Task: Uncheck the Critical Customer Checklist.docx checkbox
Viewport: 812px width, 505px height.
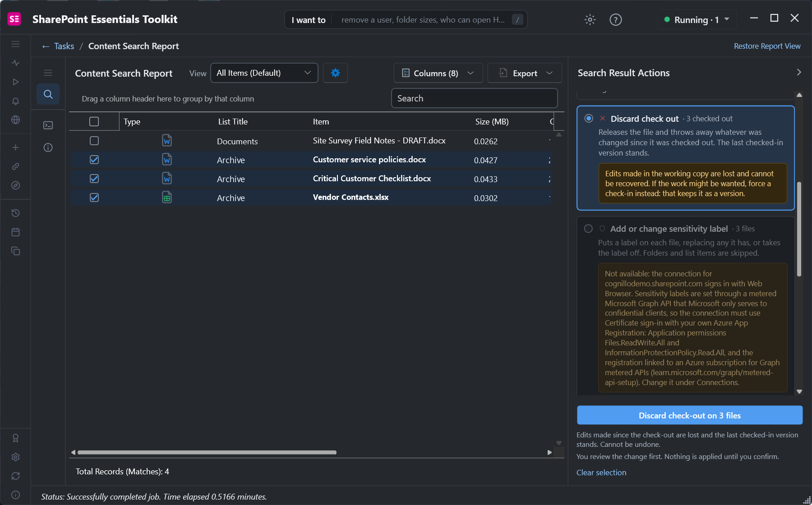Action: (x=94, y=179)
